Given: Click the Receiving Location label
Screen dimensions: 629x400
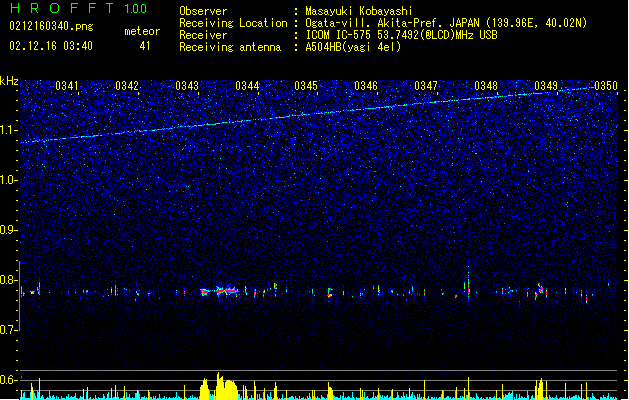Looking at the screenshot, I should (x=233, y=23).
